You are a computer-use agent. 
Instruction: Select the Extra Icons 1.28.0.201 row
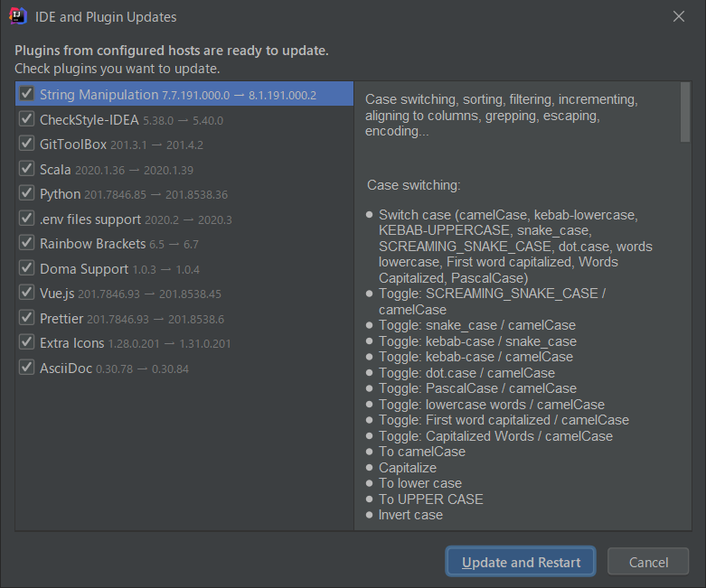tap(184, 343)
